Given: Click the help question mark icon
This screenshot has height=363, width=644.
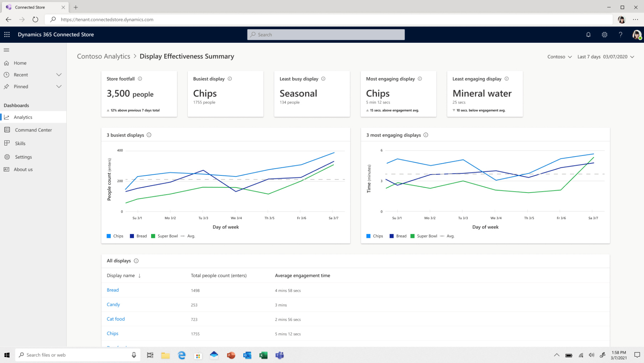Looking at the screenshot, I should click(620, 35).
